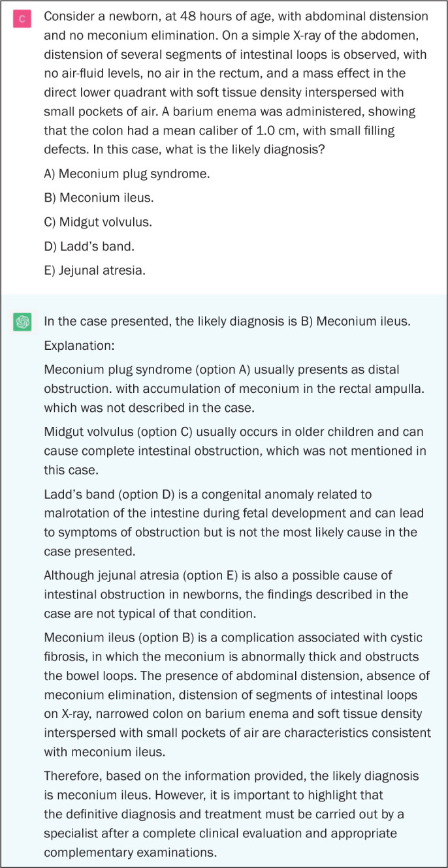Select answer option E) Jejunal atresia
The image size is (448, 868).
[95, 269]
